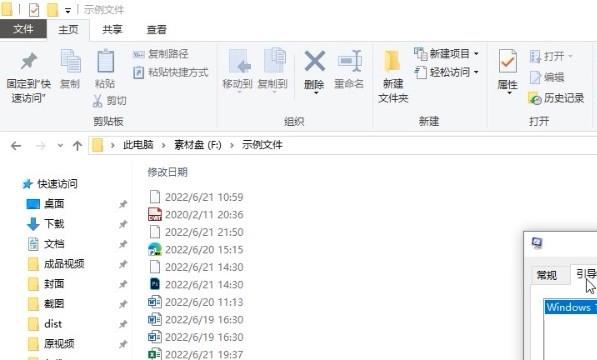Select Photoshop file dated 2022/6/21 14:30

coord(196,285)
